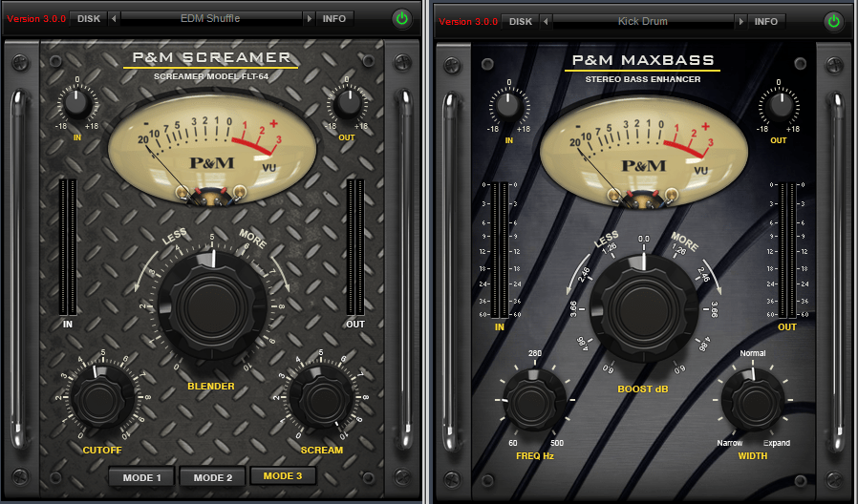Select MODE 3 on the Screamer

(x=283, y=475)
